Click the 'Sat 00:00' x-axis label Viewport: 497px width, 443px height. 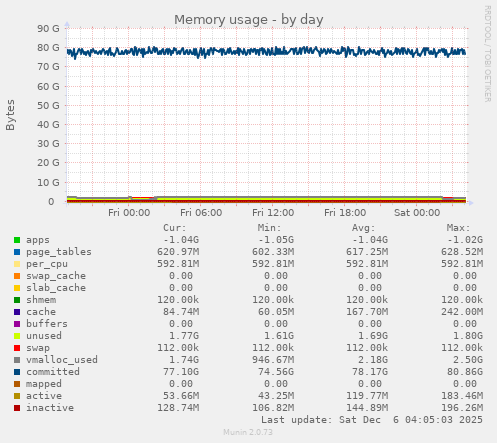click(417, 213)
